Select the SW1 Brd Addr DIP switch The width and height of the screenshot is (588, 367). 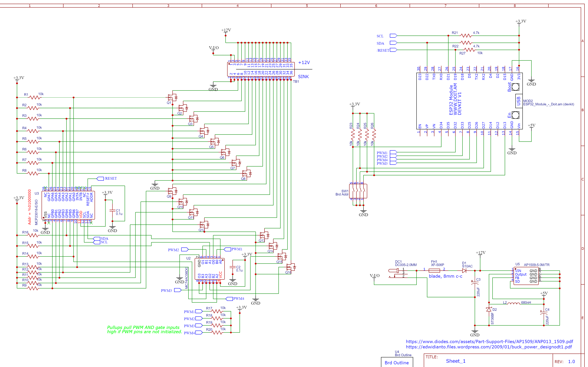tap(358, 191)
